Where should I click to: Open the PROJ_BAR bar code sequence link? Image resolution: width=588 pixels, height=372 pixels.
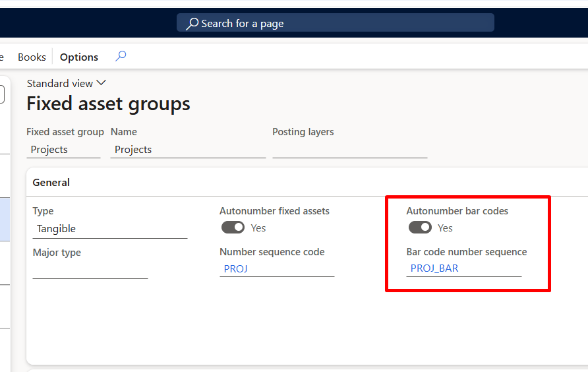click(434, 268)
